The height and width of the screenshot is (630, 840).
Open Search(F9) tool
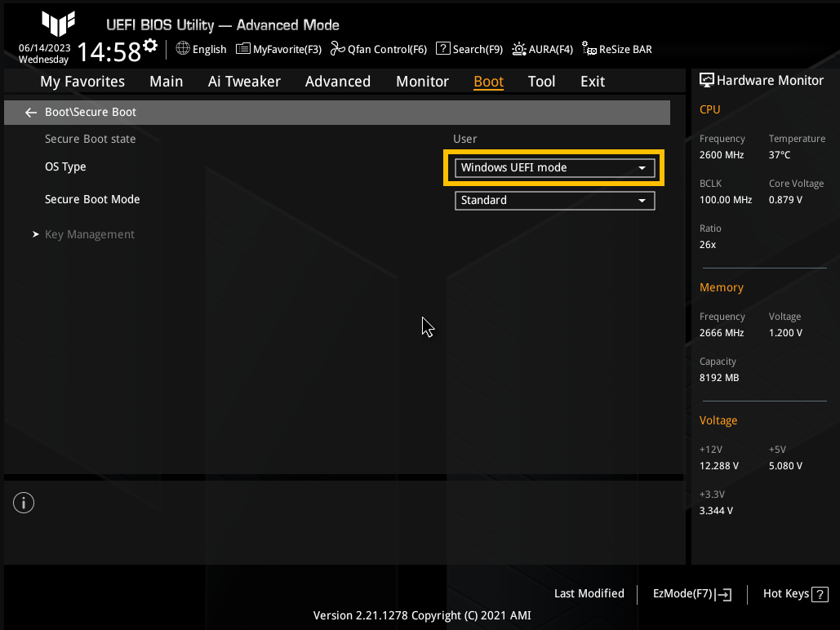tap(469, 49)
